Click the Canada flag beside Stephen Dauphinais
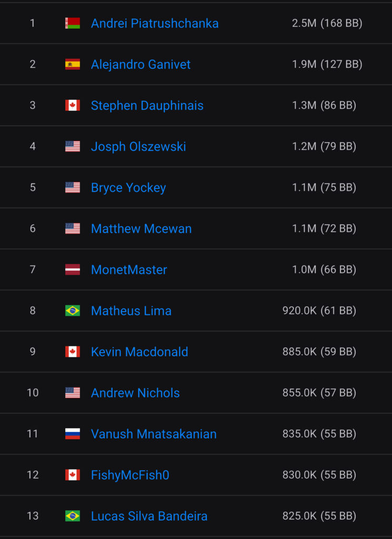392x539 pixels. pyautogui.click(x=73, y=105)
